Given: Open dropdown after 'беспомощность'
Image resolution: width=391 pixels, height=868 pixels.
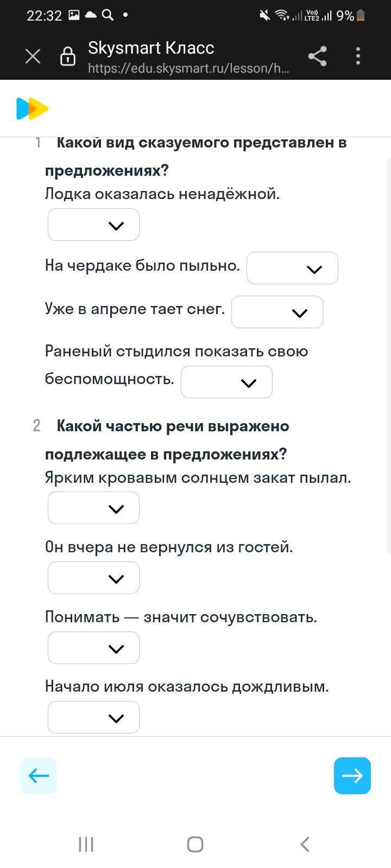Looking at the screenshot, I should (x=226, y=382).
